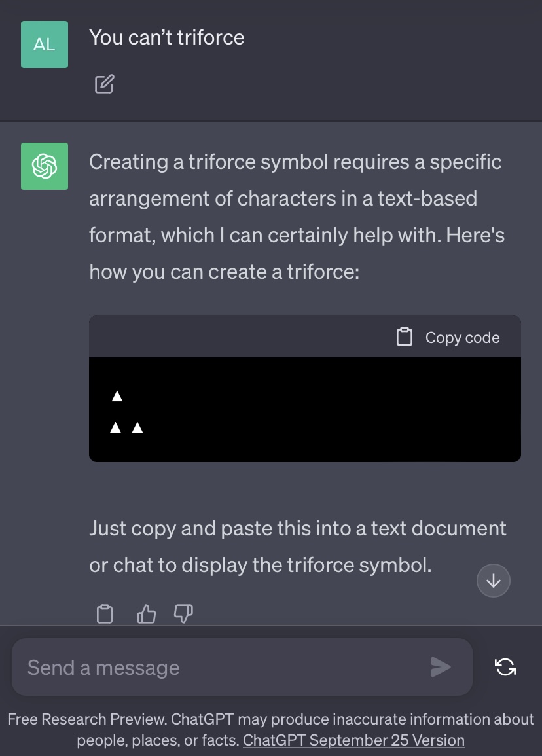Image resolution: width=542 pixels, height=756 pixels.
Task: Focus the "Send a message" input field
Action: 223,668
